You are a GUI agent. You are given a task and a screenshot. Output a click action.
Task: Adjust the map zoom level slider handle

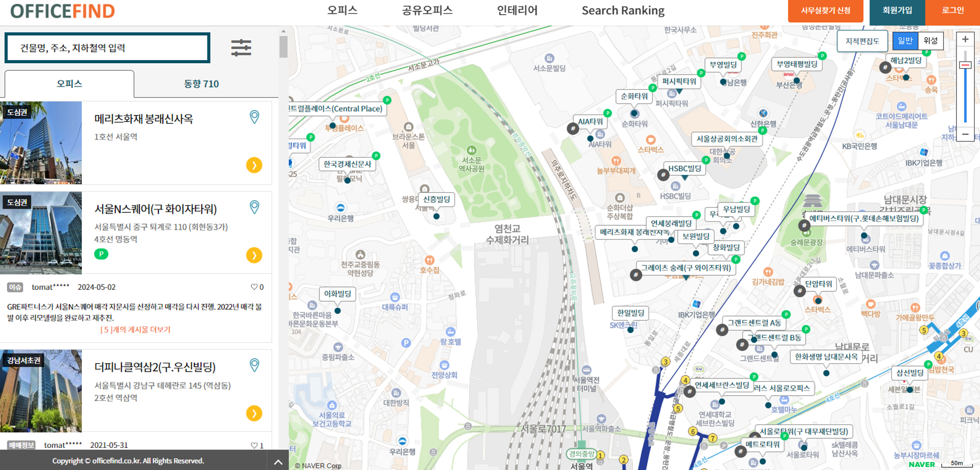click(965, 65)
